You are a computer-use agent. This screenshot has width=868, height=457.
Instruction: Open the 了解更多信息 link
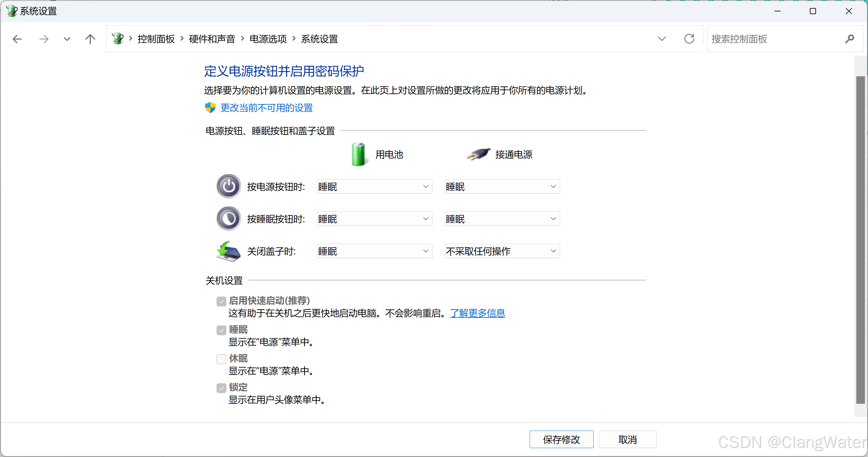tap(477, 313)
